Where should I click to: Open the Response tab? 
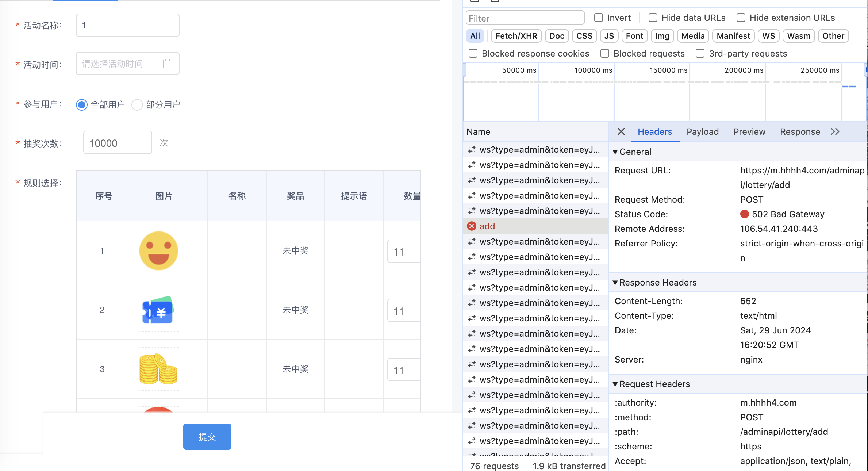tap(800, 132)
